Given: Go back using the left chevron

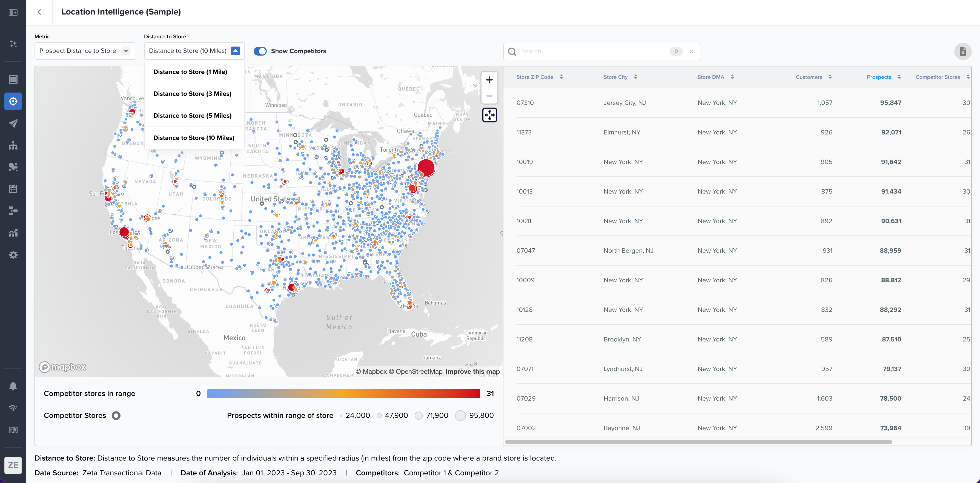Looking at the screenshot, I should pyautogui.click(x=39, y=12).
